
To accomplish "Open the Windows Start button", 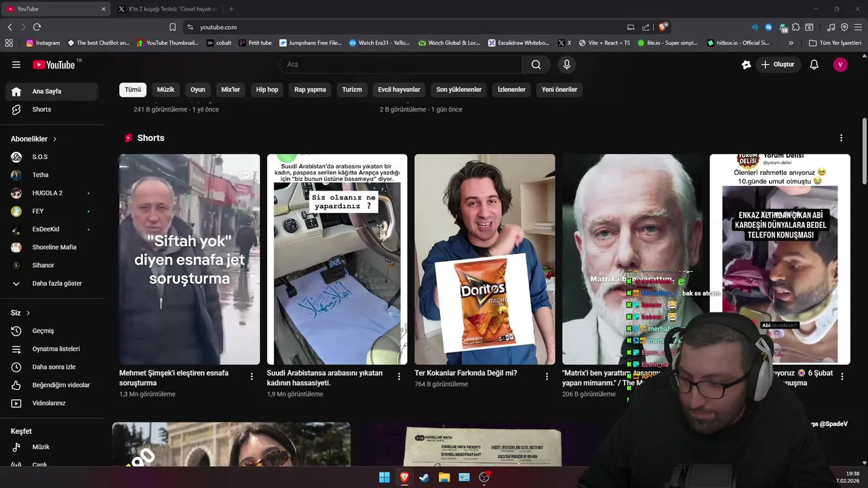I will tap(384, 477).
